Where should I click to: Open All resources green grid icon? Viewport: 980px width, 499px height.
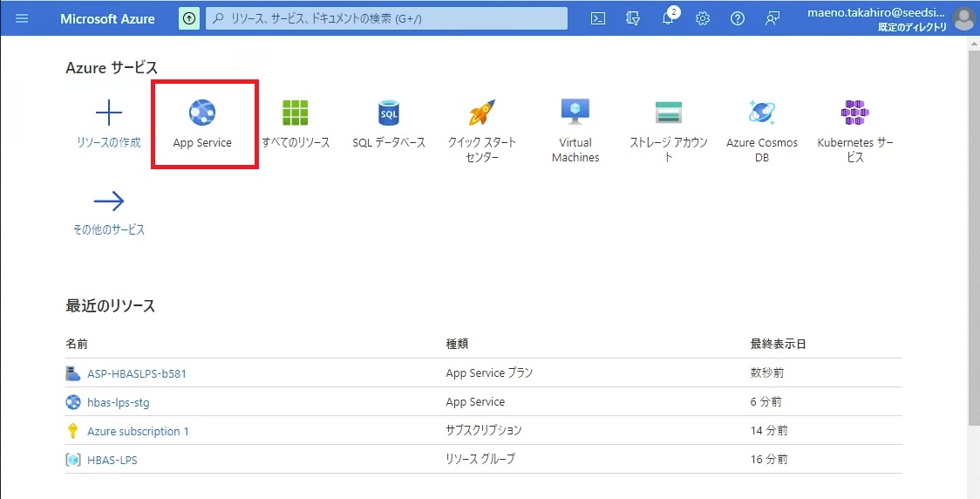[296, 113]
